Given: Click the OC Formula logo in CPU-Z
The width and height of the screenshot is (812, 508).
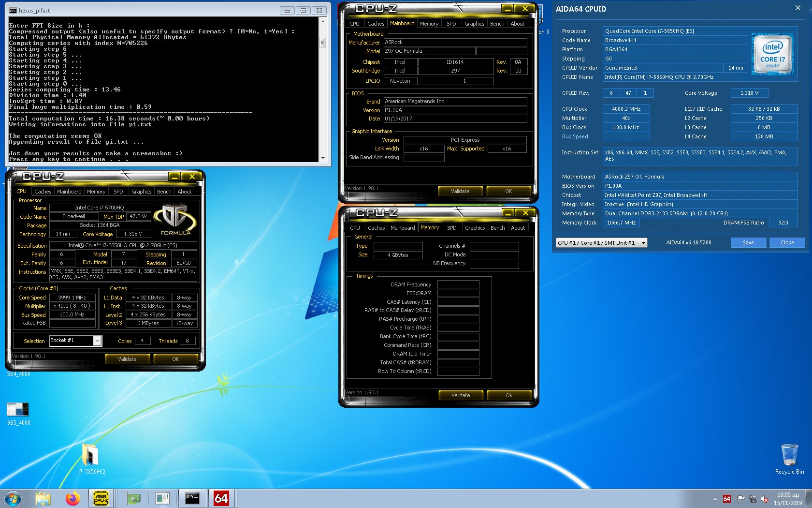Looking at the screenshot, I should tap(175, 219).
